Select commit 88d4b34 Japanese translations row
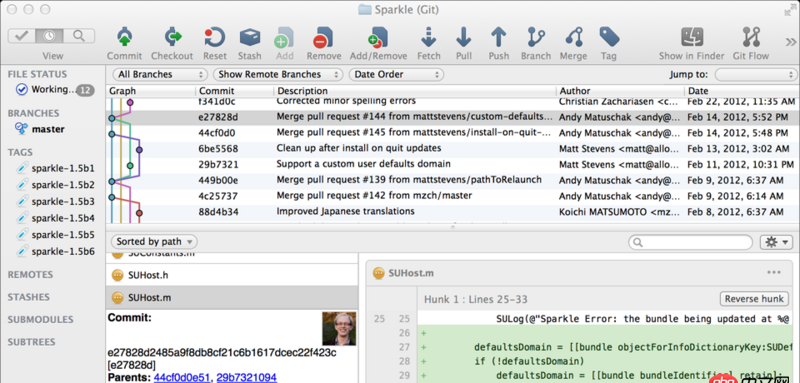The width and height of the screenshot is (800, 383). coord(452,212)
